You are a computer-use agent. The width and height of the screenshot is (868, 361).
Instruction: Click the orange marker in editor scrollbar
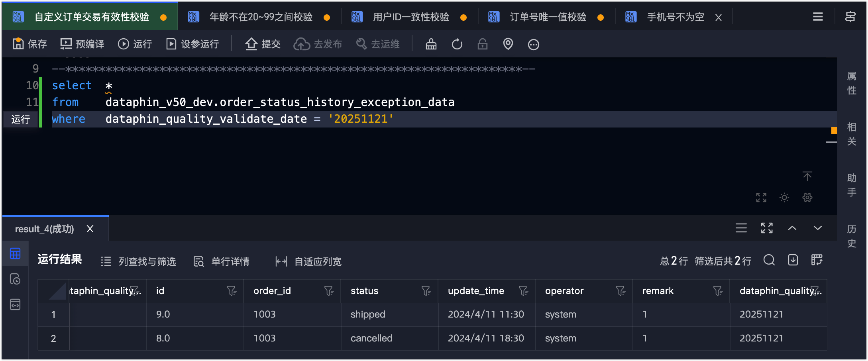(834, 130)
